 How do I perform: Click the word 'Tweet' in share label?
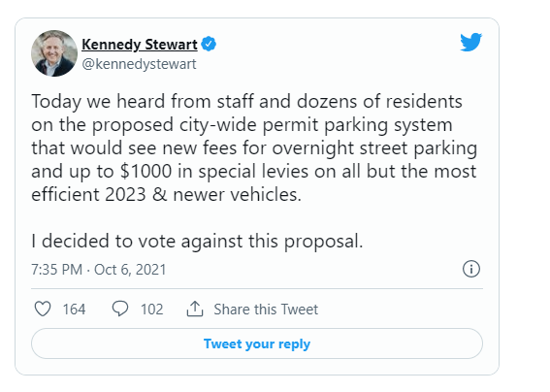[299, 310]
